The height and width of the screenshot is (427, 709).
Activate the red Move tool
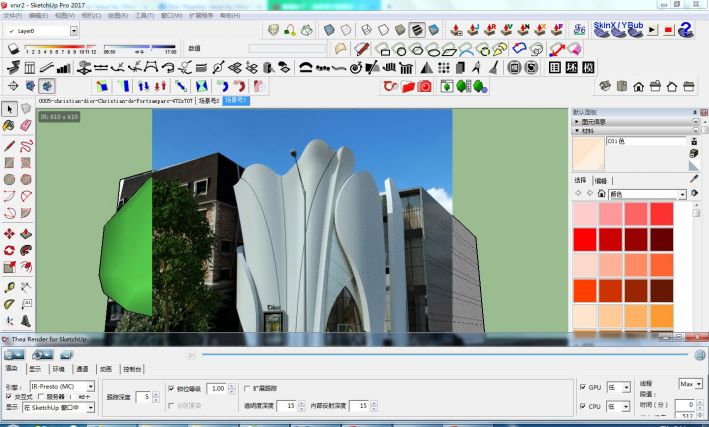coord(9,233)
